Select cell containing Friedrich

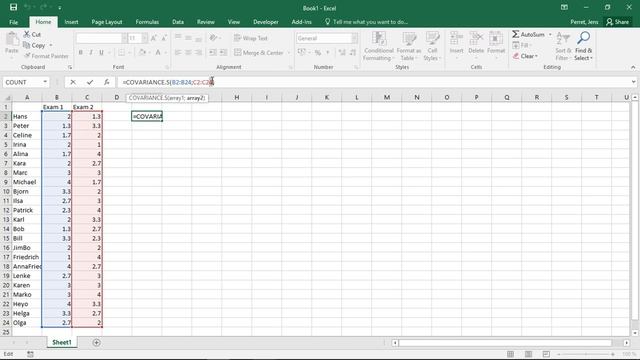[27, 257]
